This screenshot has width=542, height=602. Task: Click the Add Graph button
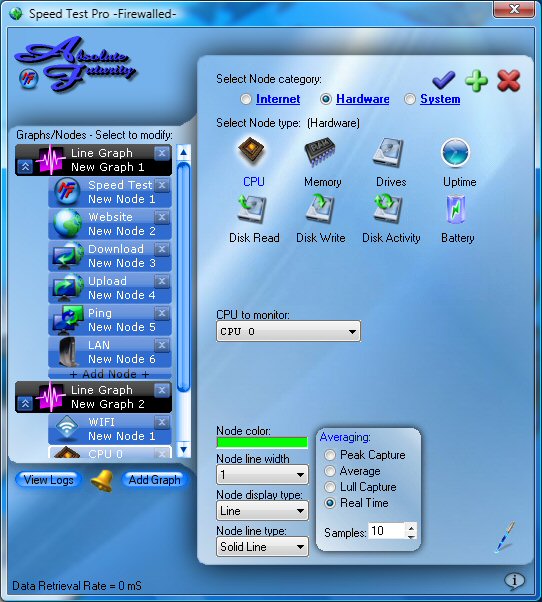[154, 480]
